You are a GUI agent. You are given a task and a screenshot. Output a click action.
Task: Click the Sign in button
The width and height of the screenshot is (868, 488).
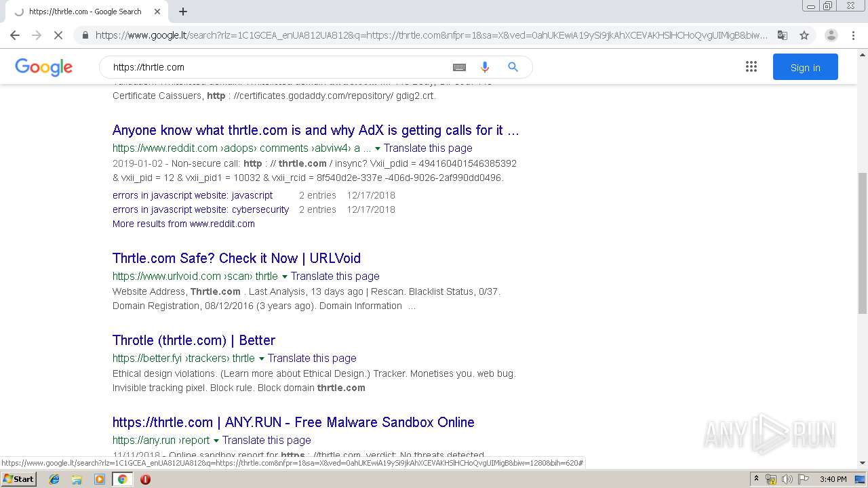coord(805,67)
